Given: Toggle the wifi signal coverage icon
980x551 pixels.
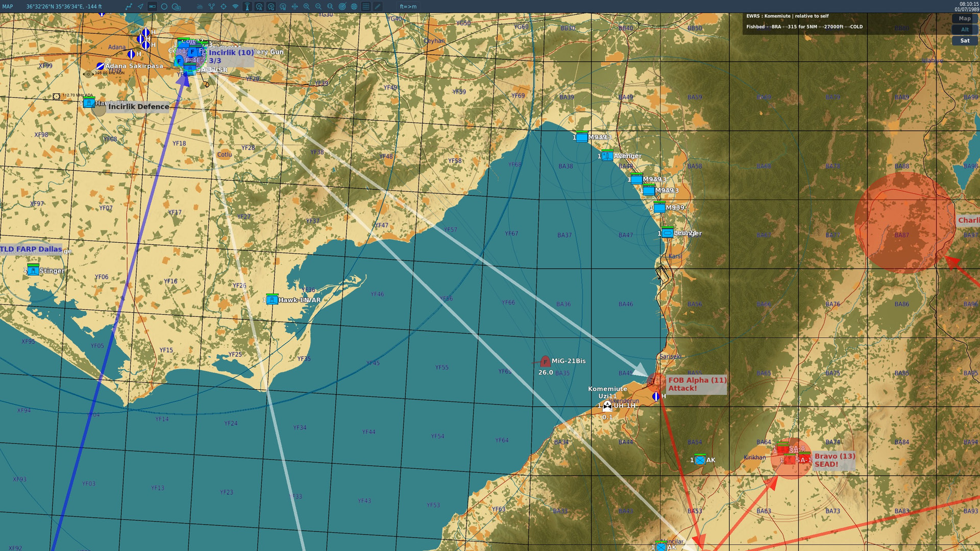Looking at the screenshot, I should click(235, 7).
